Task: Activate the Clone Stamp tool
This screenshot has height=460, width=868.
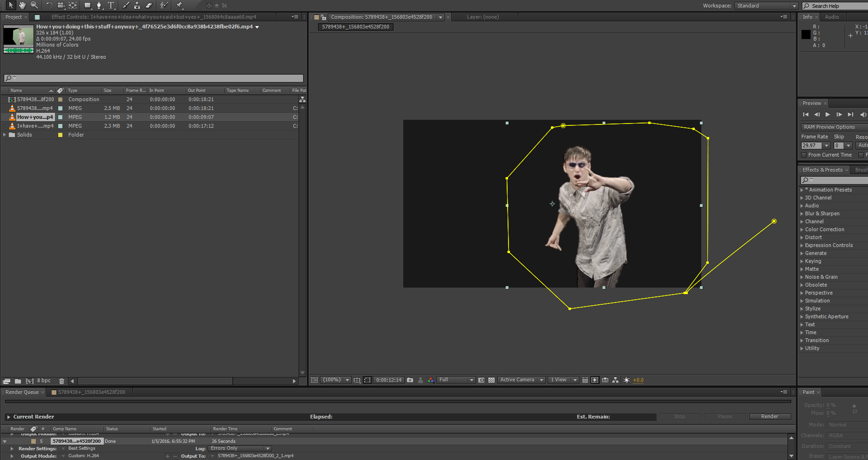Action: 137,6
